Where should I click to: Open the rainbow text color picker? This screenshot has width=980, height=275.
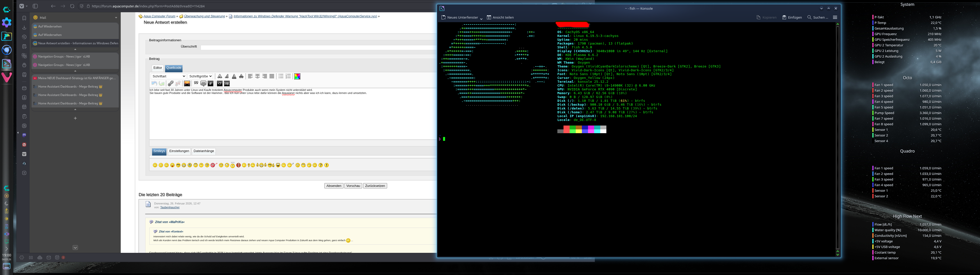click(297, 76)
